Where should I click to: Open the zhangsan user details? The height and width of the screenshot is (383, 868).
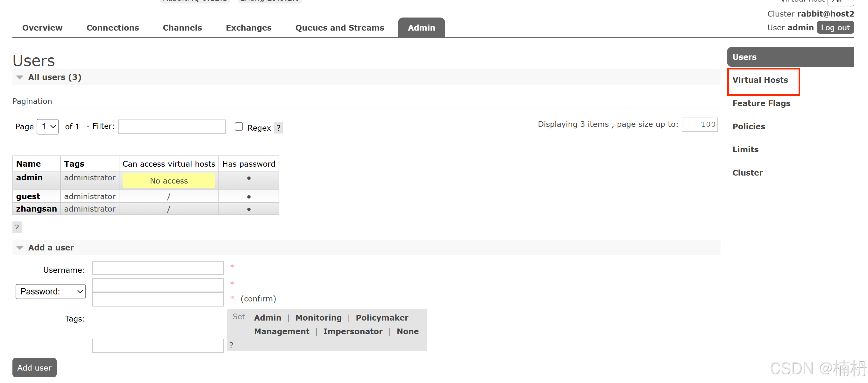[36, 209]
